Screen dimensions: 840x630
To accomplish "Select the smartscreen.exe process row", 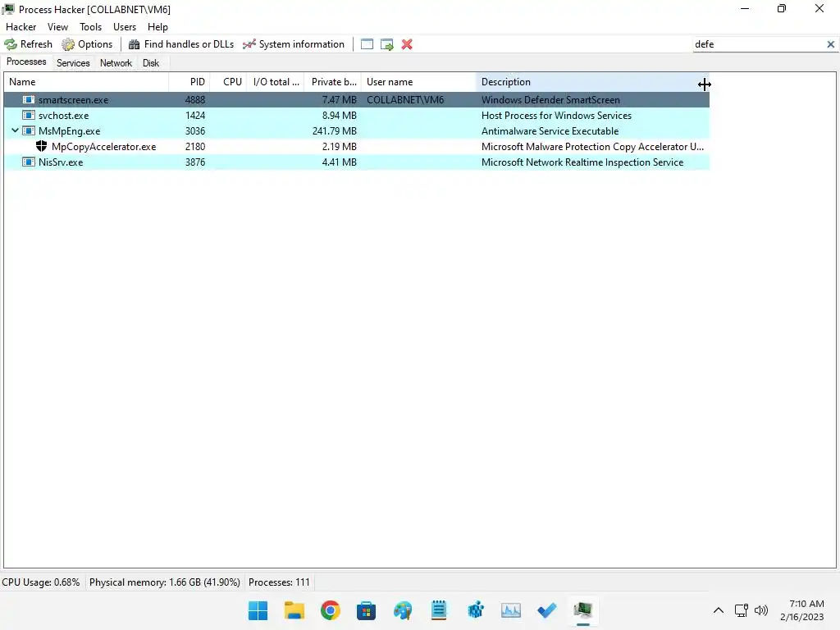I will 357,99.
